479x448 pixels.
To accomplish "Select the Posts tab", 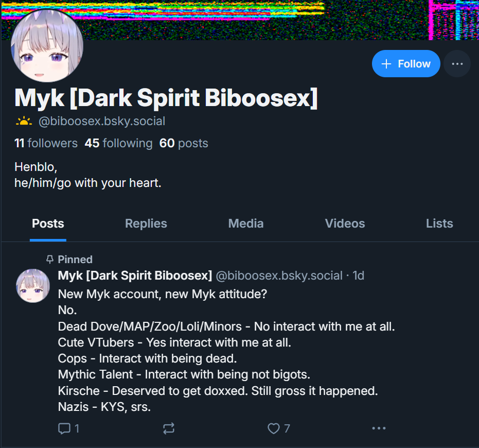I will 48,223.
